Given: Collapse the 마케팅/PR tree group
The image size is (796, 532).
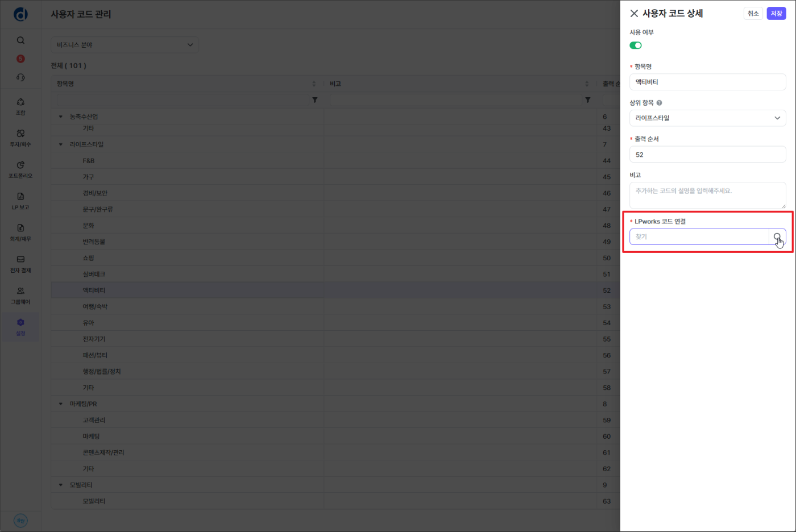Looking at the screenshot, I should (61, 404).
